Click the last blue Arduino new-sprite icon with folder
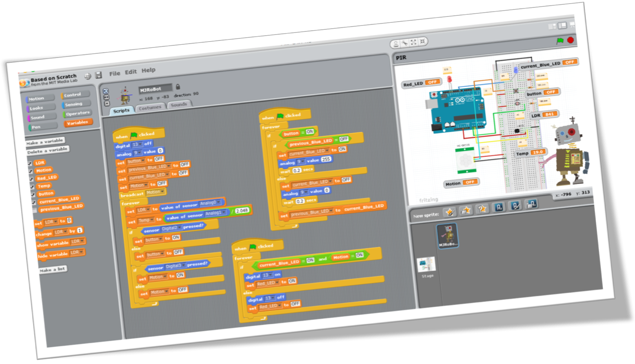Viewport: 635px width, 364px height. click(531, 204)
